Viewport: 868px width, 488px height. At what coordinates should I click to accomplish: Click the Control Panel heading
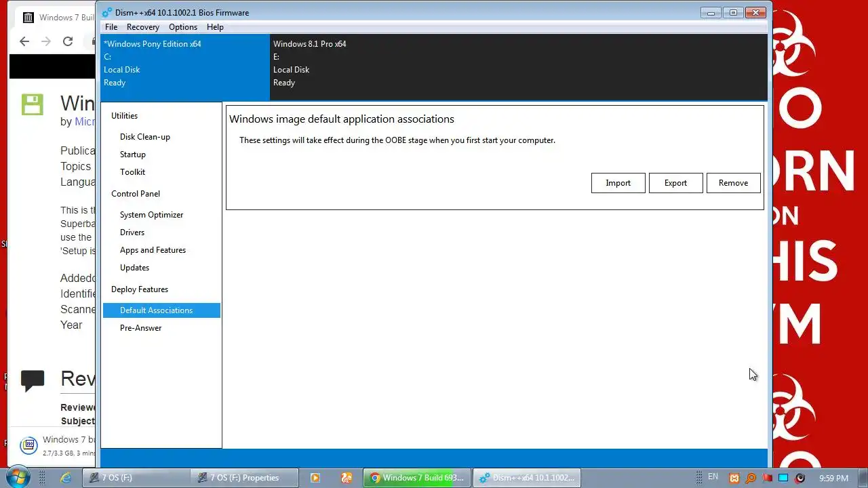(x=136, y=194)
